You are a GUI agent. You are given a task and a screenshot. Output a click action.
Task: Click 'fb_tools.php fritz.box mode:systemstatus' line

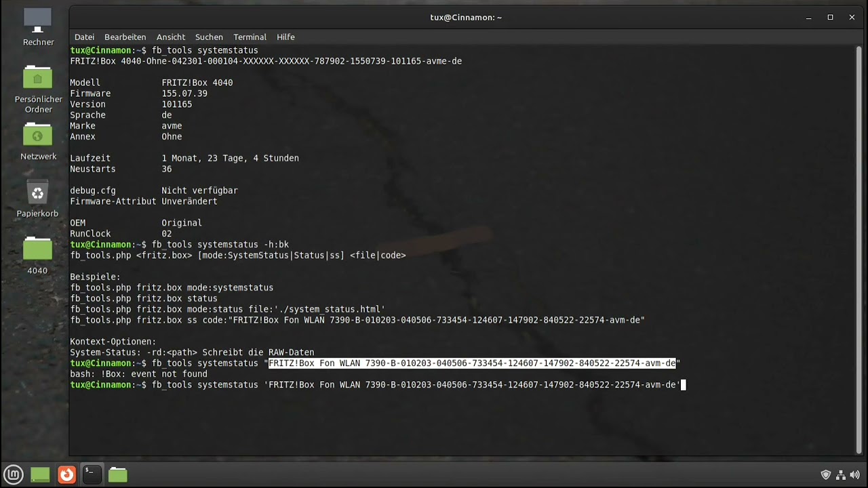(x=172, y=288)
